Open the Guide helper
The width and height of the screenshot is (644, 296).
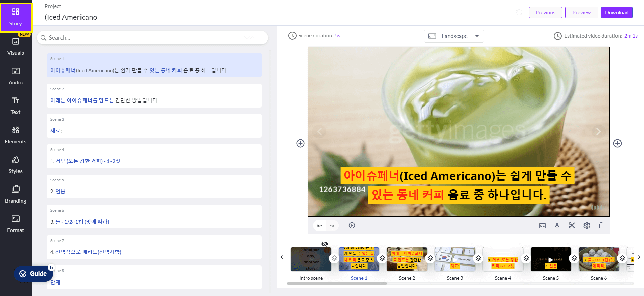coord(33,274)
